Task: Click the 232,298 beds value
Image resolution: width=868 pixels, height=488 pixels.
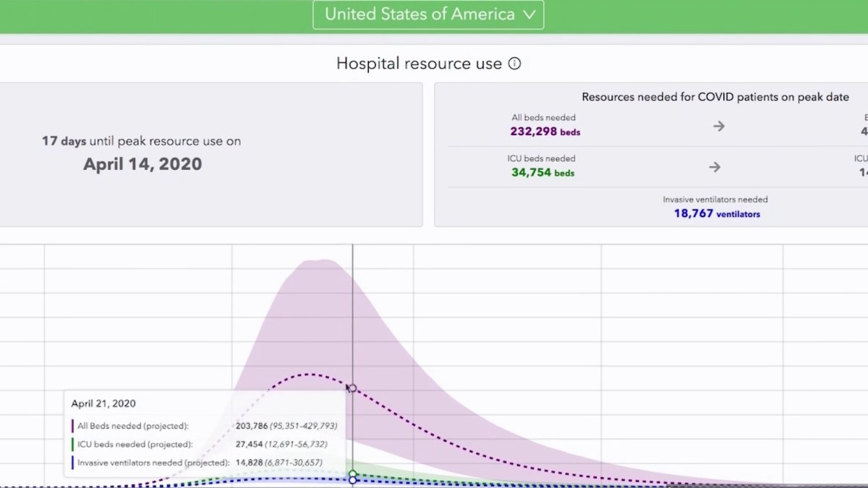Action: pos(545,132)
